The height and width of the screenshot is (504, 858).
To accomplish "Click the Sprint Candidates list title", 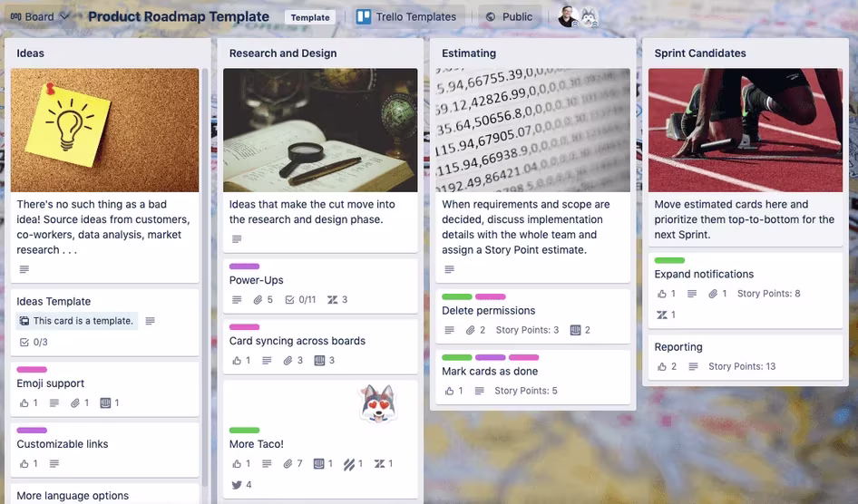I will tap(700, 53).
